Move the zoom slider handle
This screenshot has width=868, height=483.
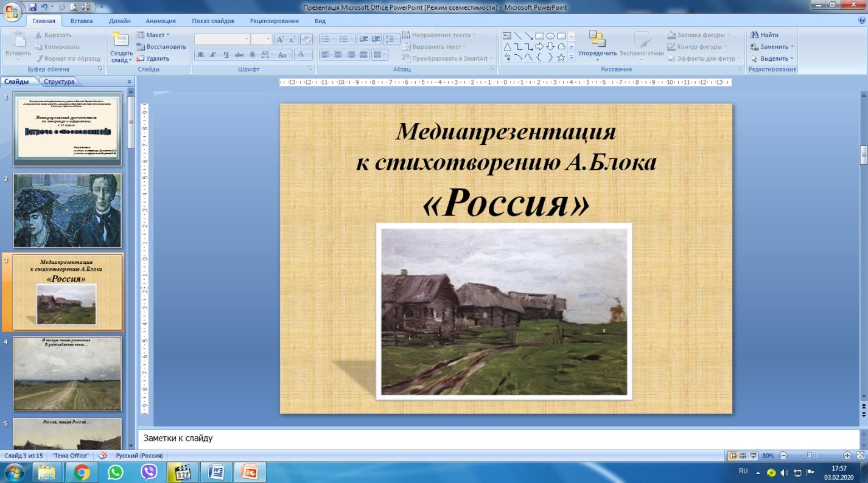809,456
